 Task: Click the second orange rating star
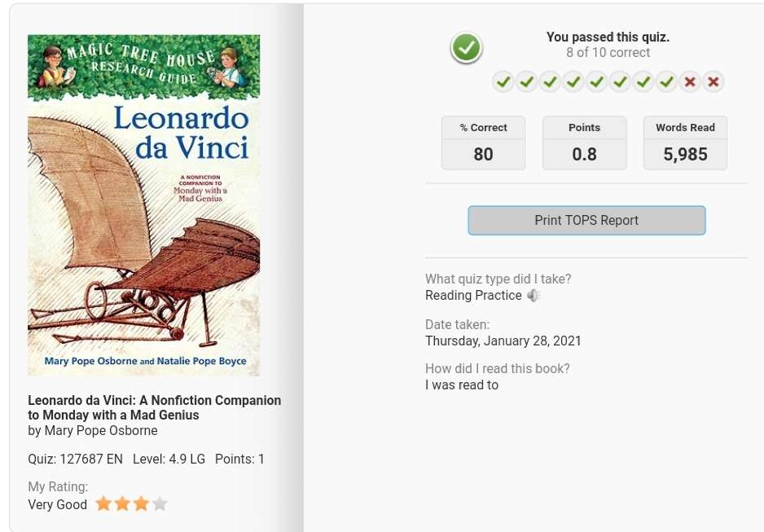click(122, 503)
